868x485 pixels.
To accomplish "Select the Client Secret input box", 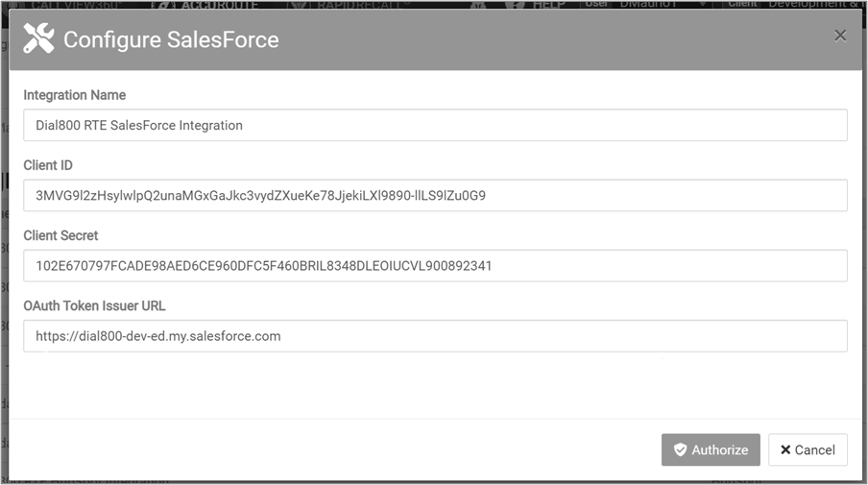I will point(435,266).
